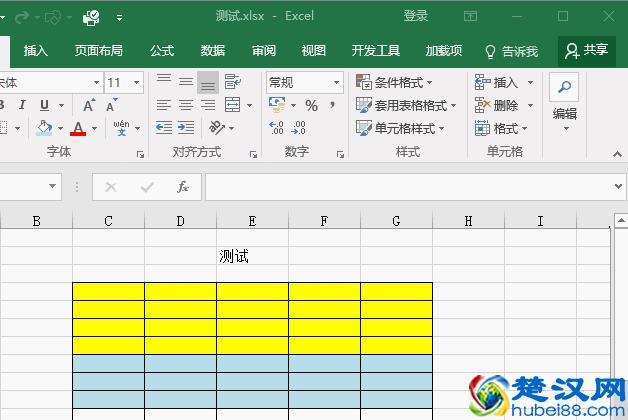Merge and center cells
The height and width of the screenshot is (420, 628).
click(x=232, y=105)
